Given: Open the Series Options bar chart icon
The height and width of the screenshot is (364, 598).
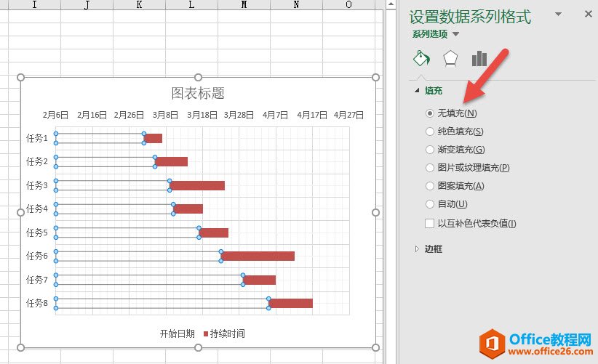Looking at the screenshot, I should tap(479, 59).
